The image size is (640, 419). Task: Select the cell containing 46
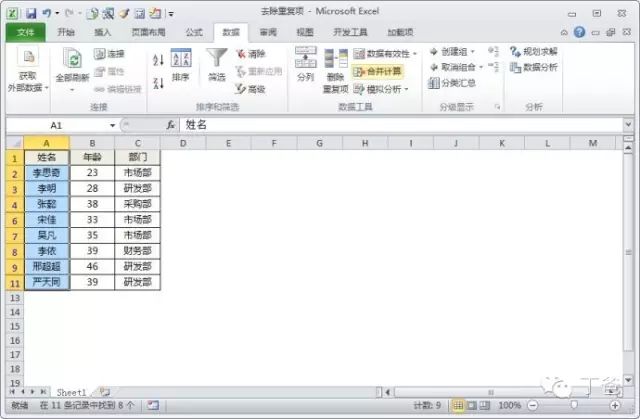(92, 266)
